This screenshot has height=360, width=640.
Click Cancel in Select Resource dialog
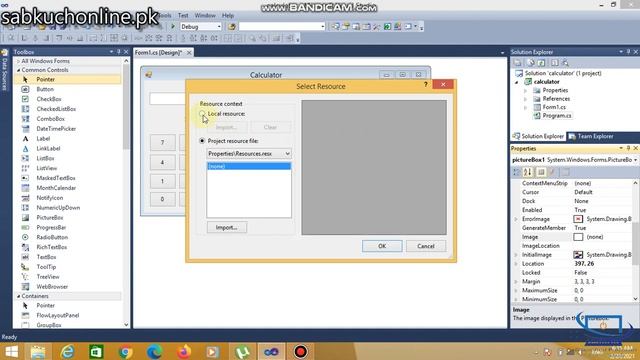pos(426,246)
